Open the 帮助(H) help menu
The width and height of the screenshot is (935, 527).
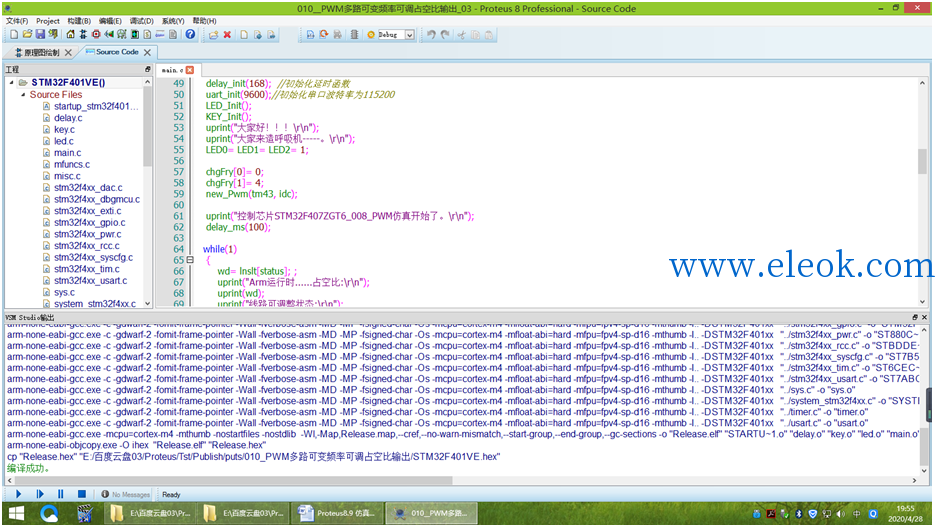click(x=205, y=21)
